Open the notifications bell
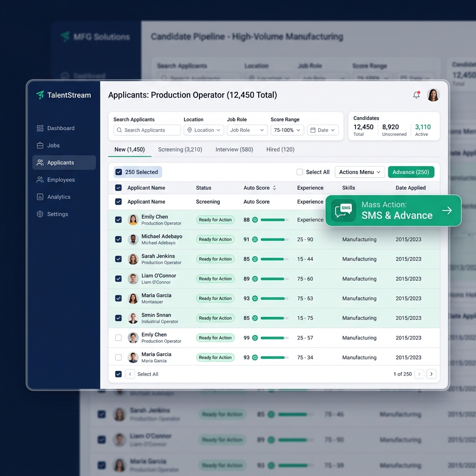 coord(416,95)
